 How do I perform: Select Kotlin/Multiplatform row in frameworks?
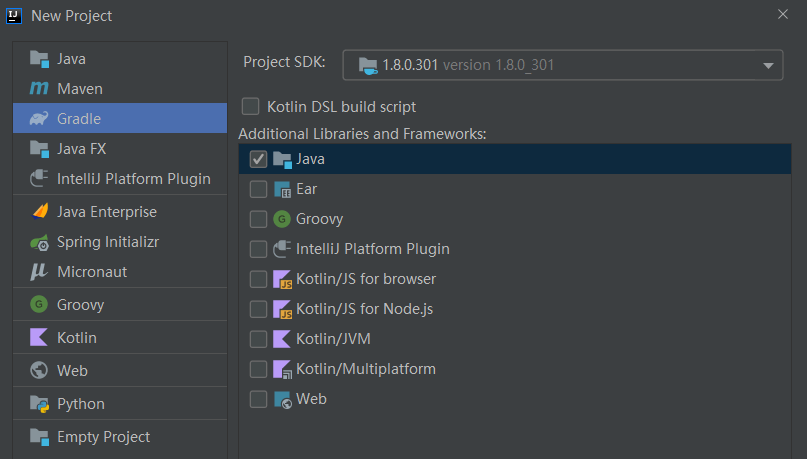tap(515, 369)
